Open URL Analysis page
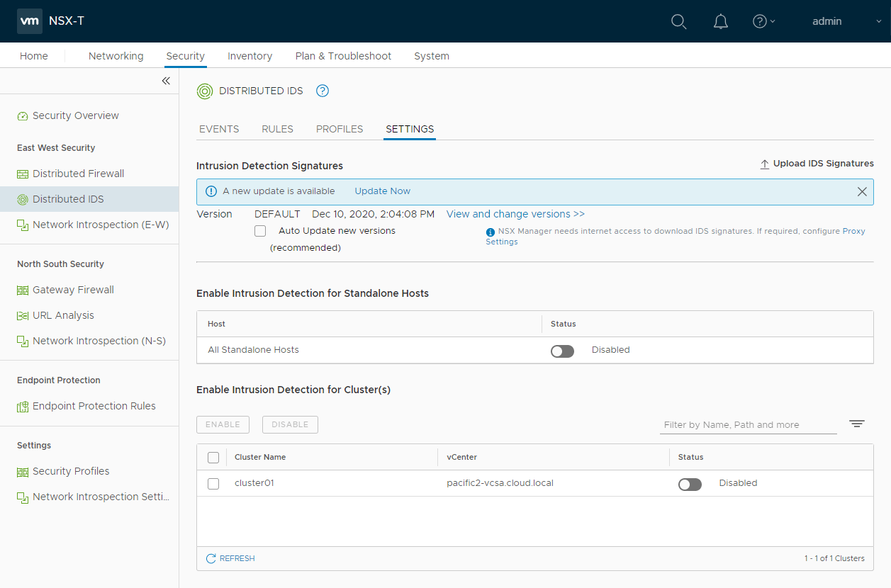The image size is (891, 588). pyautogui.click(x=63, y=315)
